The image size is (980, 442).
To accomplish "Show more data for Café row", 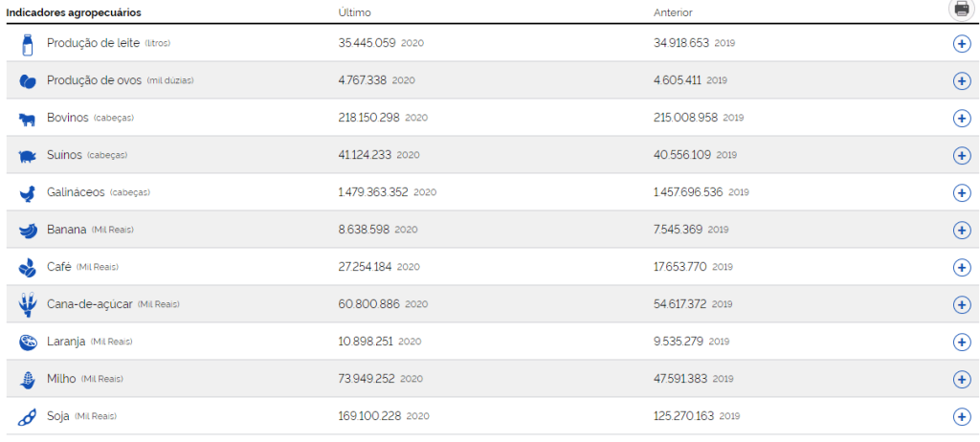I will pyautogui.click(x=962, y=268).
